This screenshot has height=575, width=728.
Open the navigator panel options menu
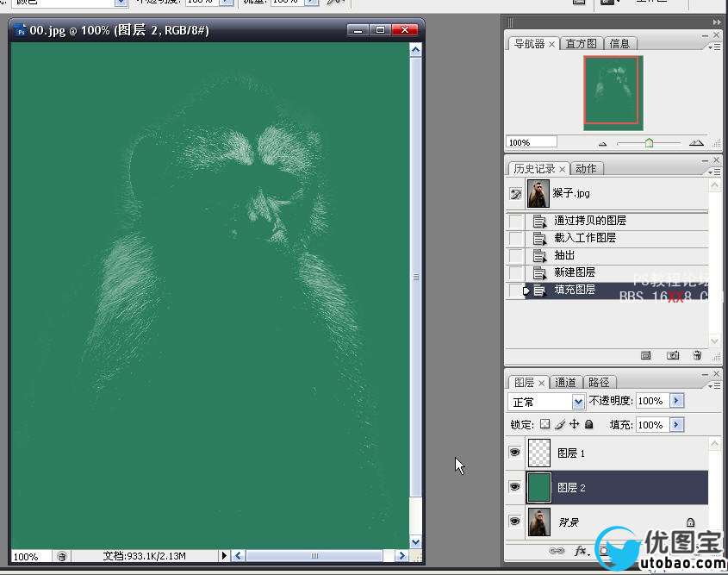[714, 47]
